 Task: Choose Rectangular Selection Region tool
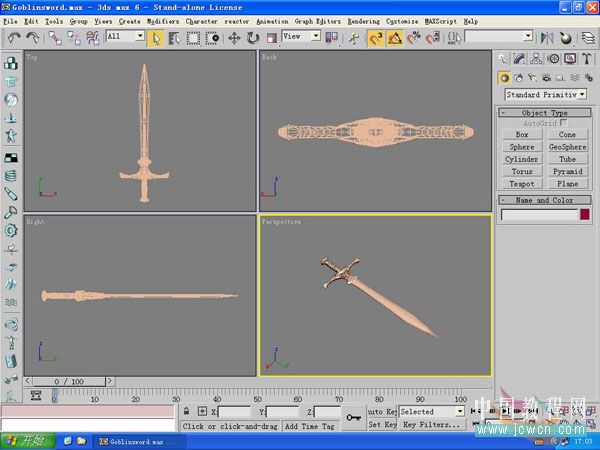(193, 38)
